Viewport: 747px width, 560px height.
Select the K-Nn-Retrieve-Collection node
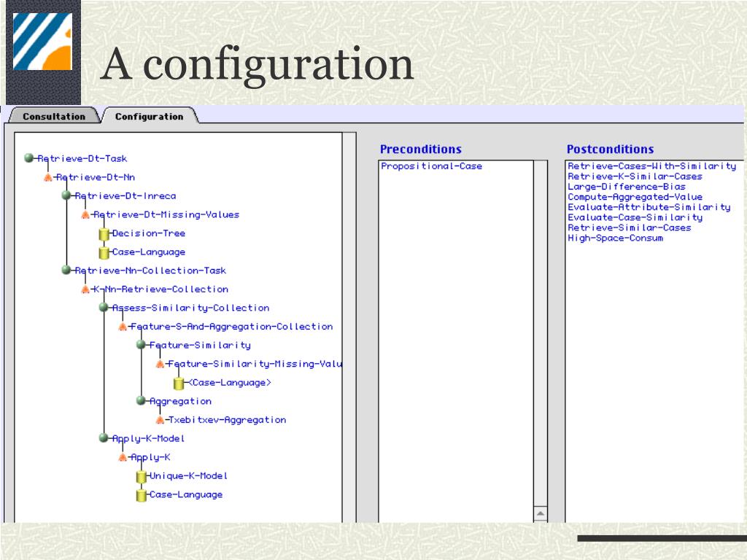pos(160,289)
